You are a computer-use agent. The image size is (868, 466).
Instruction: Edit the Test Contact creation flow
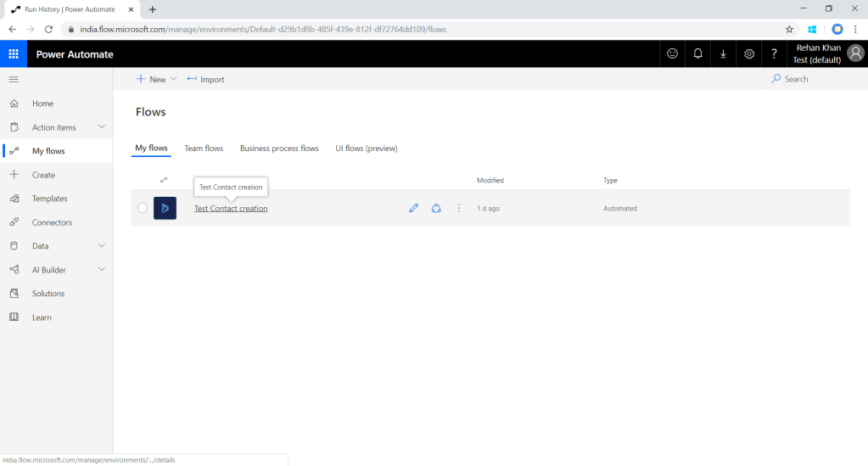[414, 209]
